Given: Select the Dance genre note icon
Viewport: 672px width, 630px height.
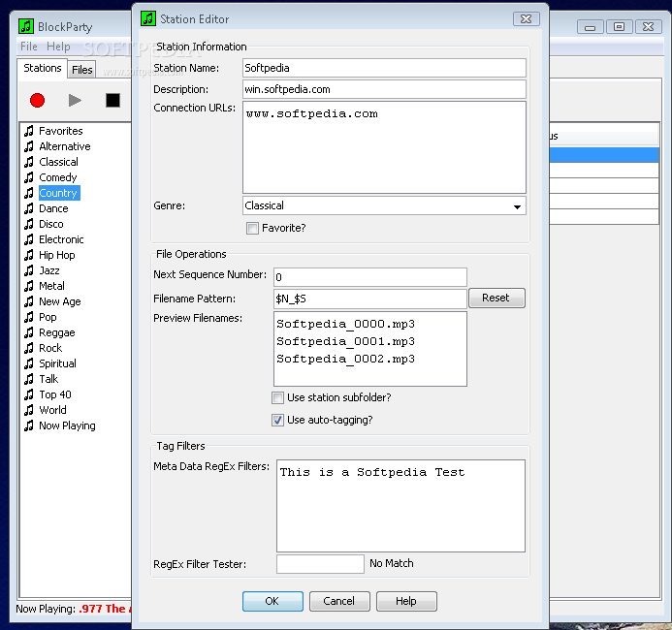Looking at the screenshot, I should click(29, 208).
